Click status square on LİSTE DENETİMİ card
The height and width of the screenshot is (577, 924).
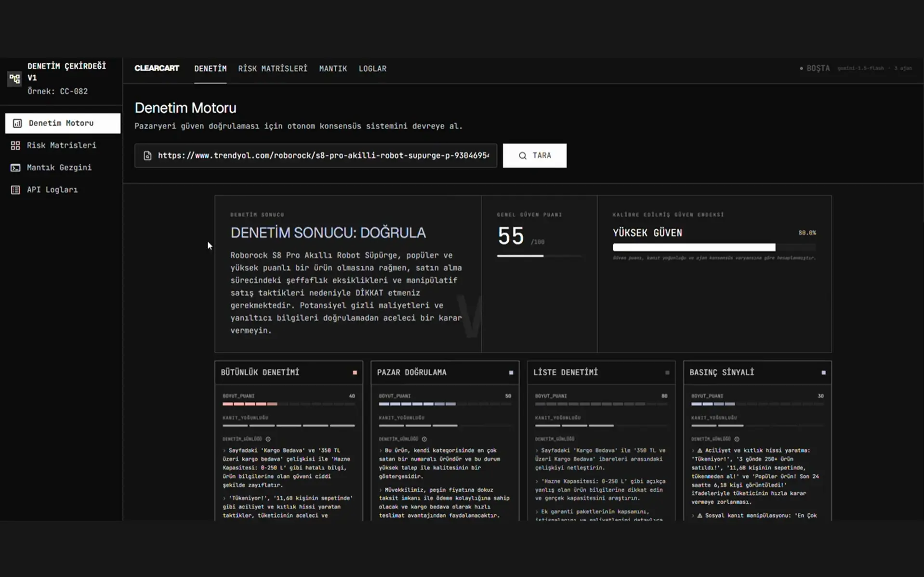[667, 373]
